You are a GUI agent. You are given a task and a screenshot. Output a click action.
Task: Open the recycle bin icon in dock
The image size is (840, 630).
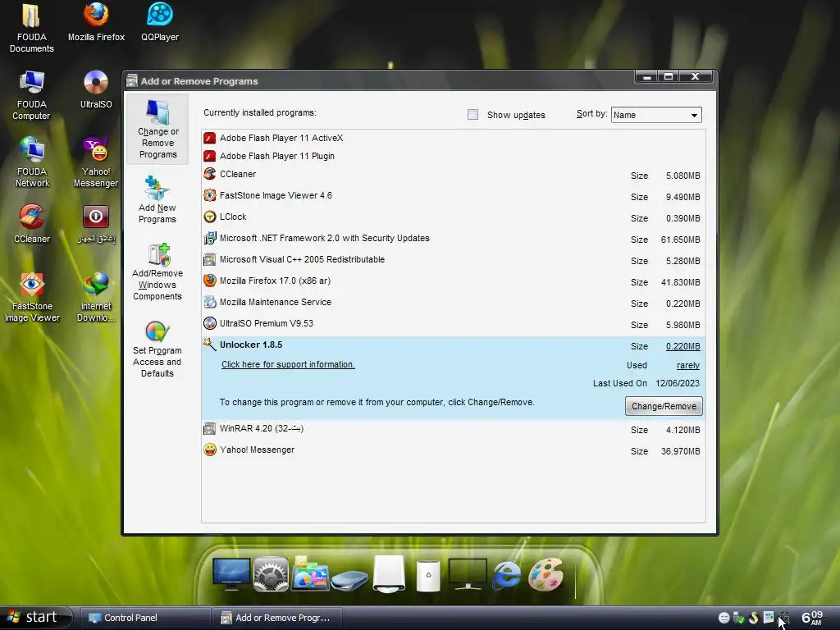pos(428,575)
